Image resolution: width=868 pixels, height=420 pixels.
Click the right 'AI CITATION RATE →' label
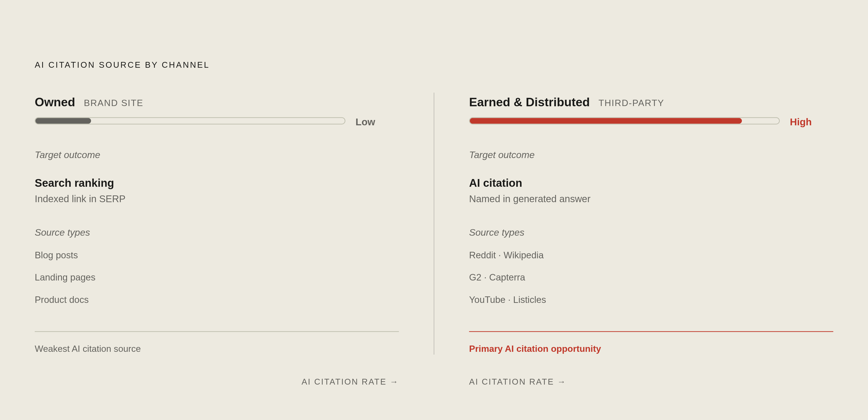[517, 382]
